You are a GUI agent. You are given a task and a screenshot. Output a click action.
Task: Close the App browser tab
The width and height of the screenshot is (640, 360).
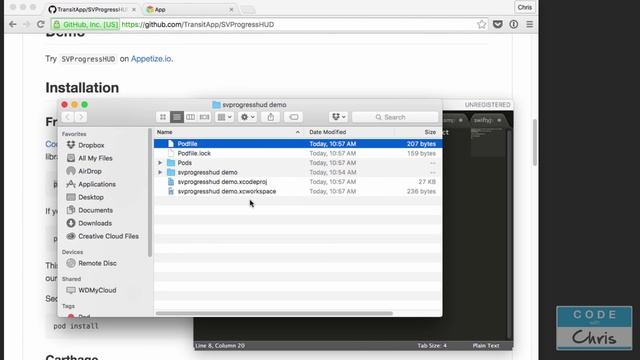click(x=231, y=9)
